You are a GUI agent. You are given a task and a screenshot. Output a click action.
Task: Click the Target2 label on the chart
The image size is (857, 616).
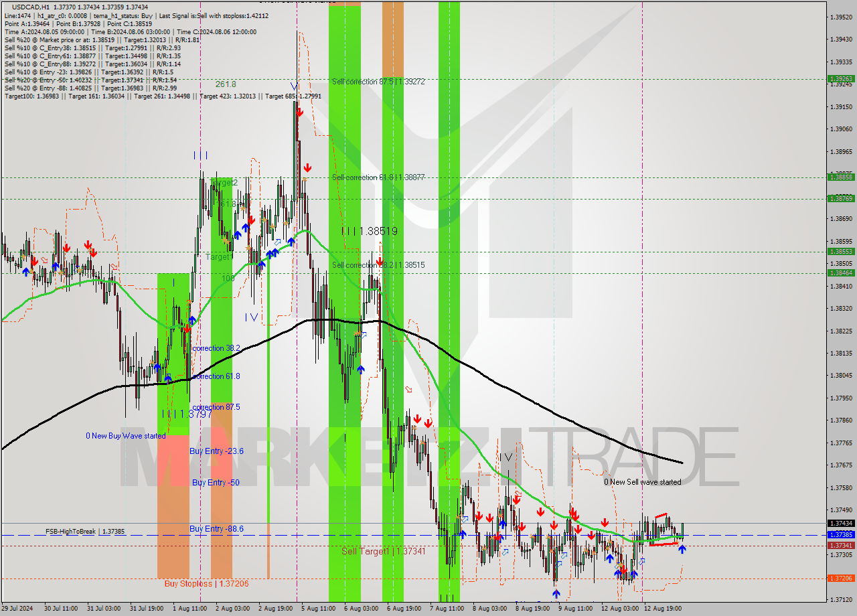tap(224, 182)
